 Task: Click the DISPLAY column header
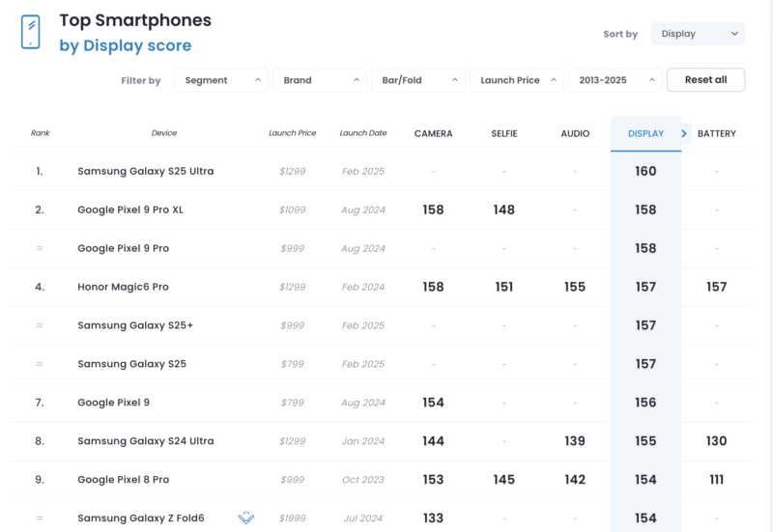point(645,133)
